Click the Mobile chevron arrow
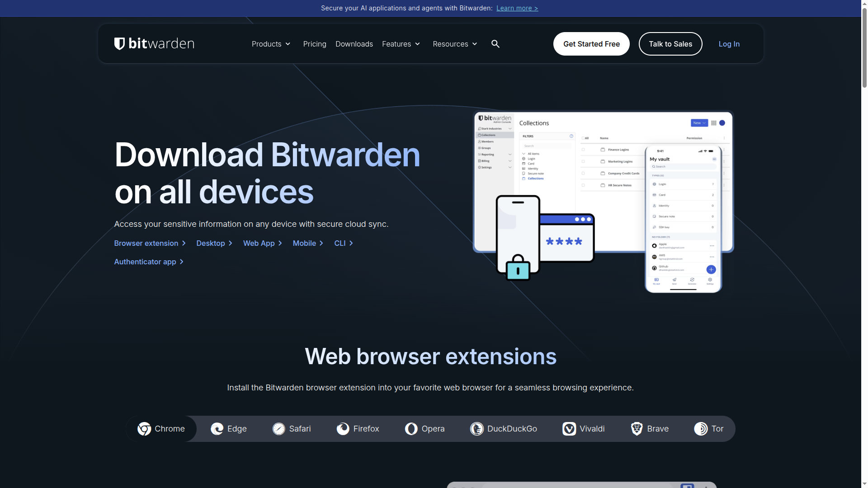The image size is (868, 488). point(321,244)
